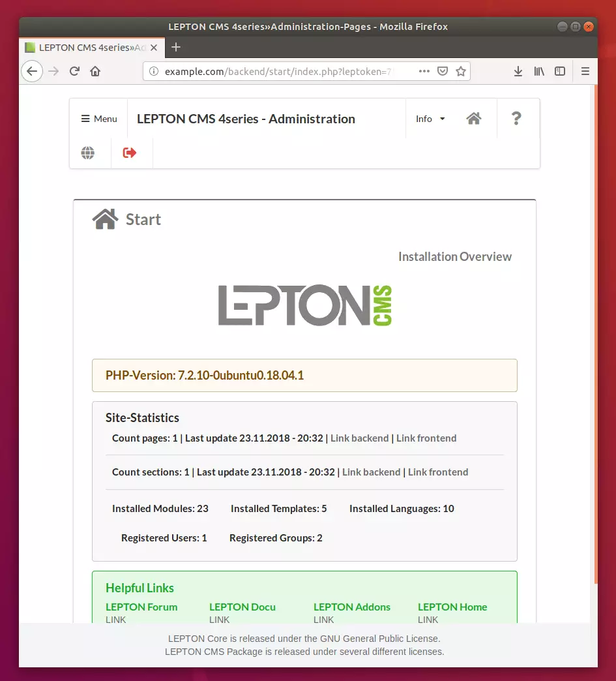Toggle Firefox sidebar icon
This screenshot has height=681, width=616.
560,71
